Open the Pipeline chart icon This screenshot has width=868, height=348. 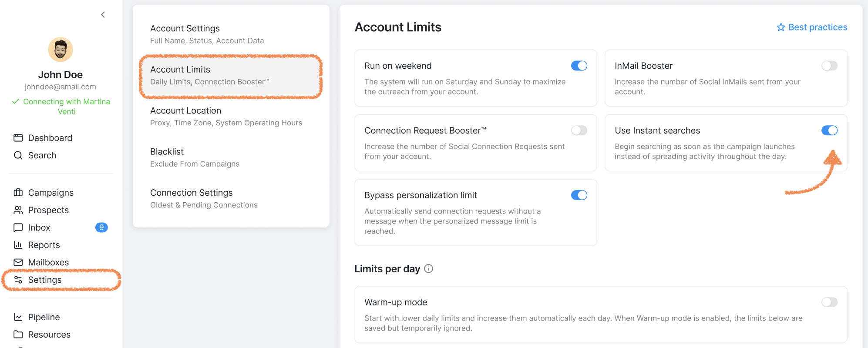(x=18, y=317)
